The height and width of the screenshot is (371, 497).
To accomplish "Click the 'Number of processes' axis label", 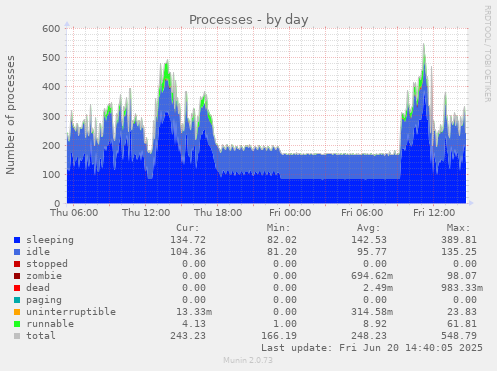I will (x=10, y=115).
